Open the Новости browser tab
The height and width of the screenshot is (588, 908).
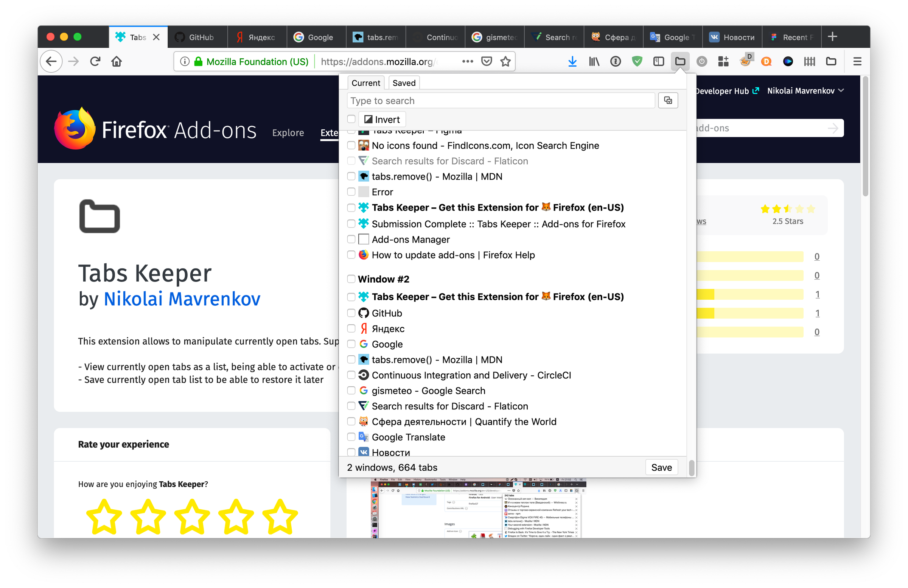[x=732, y=37]
